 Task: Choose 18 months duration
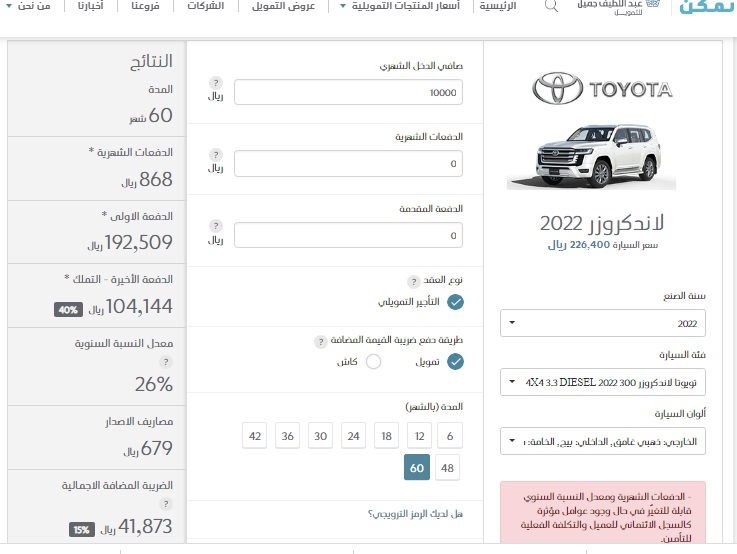point(386,436)
